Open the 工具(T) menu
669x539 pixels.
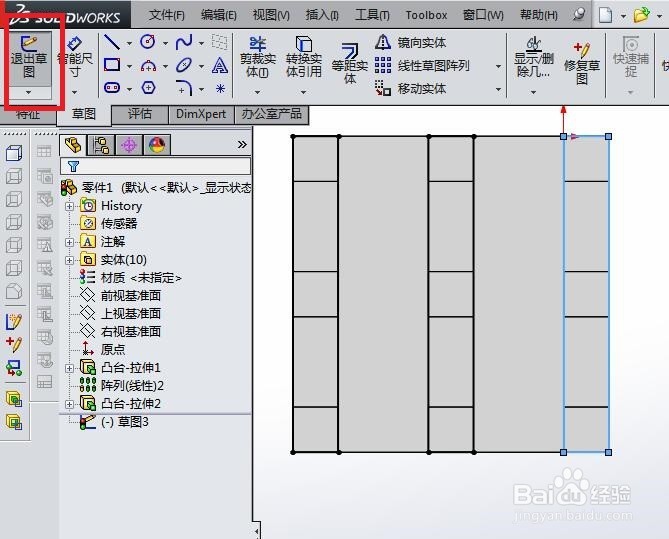pos(372,15)
